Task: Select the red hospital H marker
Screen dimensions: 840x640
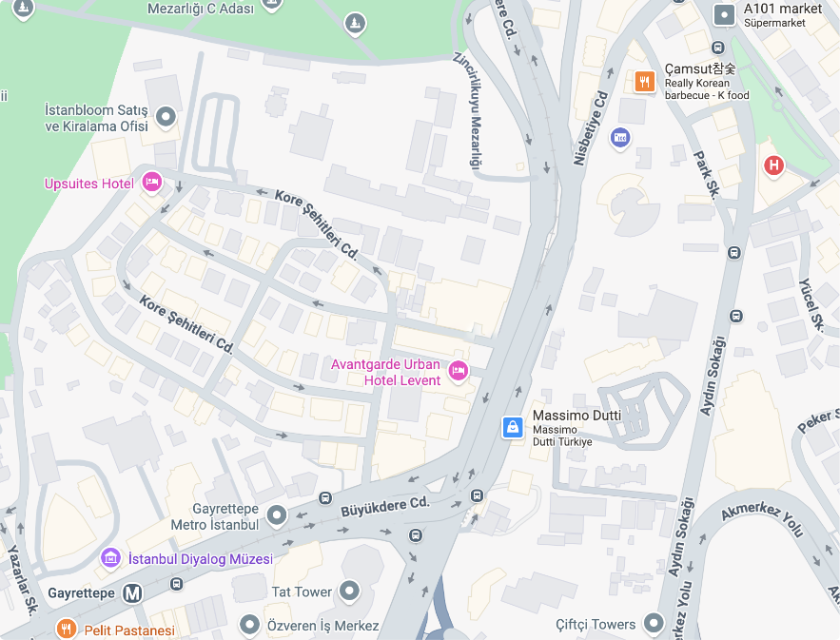Action: click(773, 165)
